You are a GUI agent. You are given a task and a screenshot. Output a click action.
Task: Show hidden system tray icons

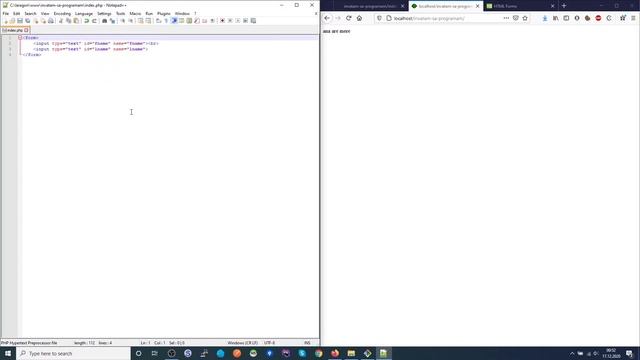tap(572, 353)
